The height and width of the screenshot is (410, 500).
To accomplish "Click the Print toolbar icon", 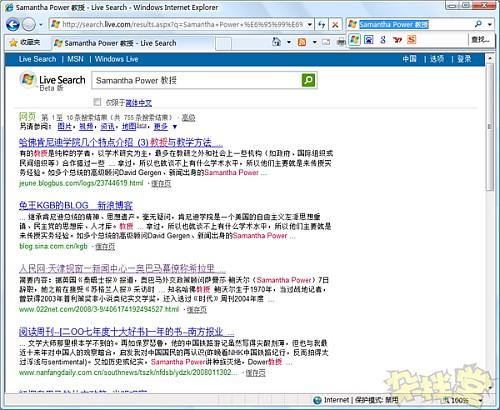I will (341, 42).
